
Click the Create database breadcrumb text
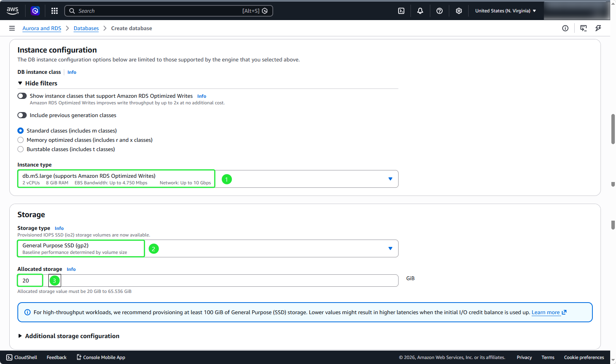click(x=132, y=28)
